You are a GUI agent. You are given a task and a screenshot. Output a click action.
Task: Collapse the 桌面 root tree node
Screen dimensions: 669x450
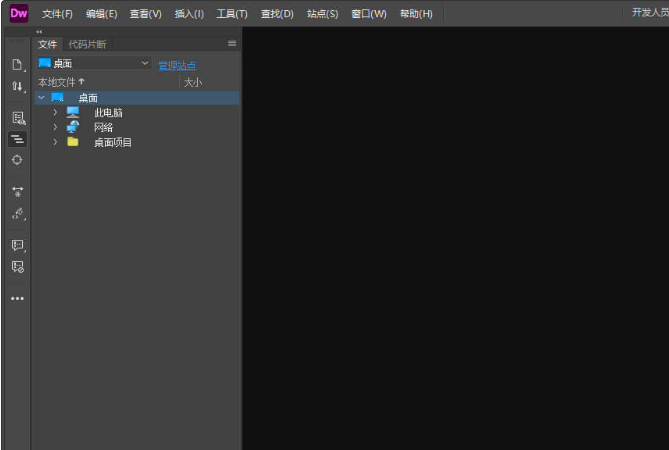click(41, 98)
